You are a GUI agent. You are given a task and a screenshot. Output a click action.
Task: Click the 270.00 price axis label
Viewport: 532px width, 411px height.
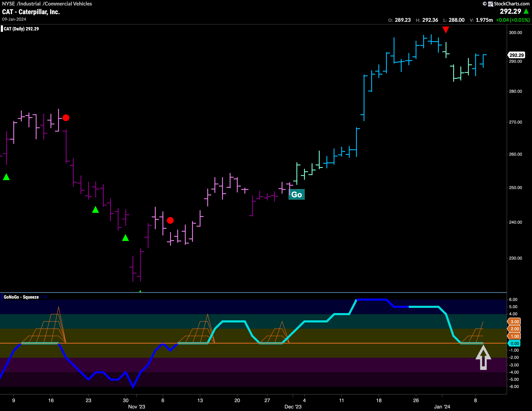(516, 122)
